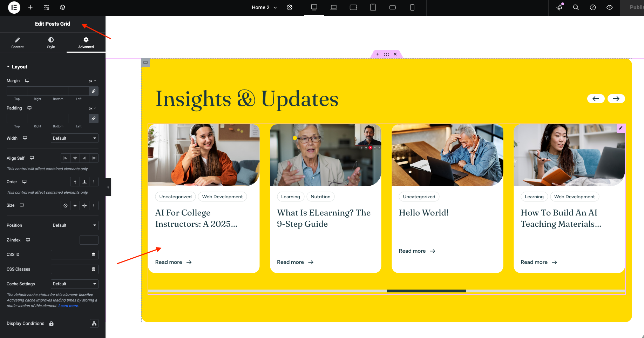
Task: Click the Z-Index input field
Action: tap(89, 240)
